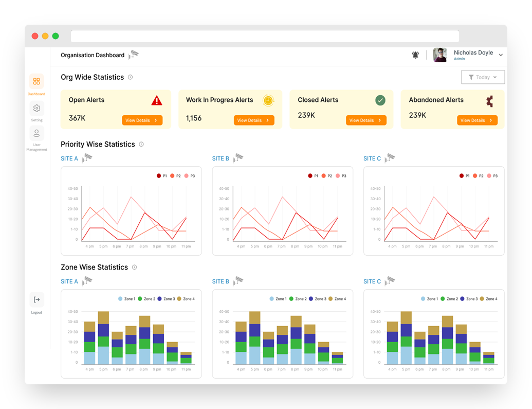Click the browser address bar
This screenshot has width=532, height=409.
tap(265, 36)
